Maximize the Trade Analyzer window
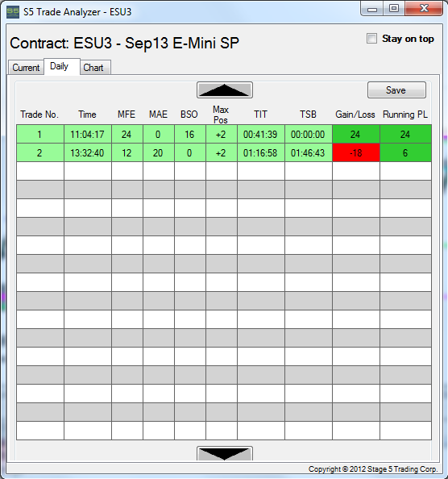448x479 pixels. 394,9
